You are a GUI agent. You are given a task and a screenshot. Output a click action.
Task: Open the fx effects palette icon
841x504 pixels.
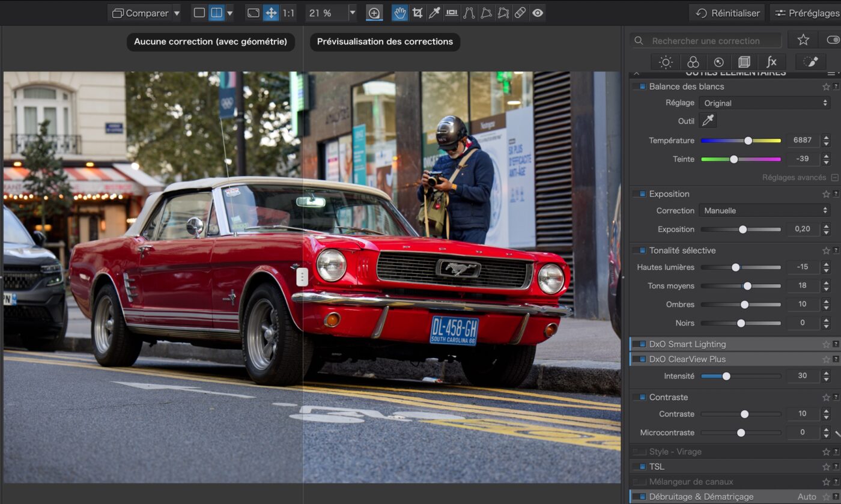coord(771,62)
